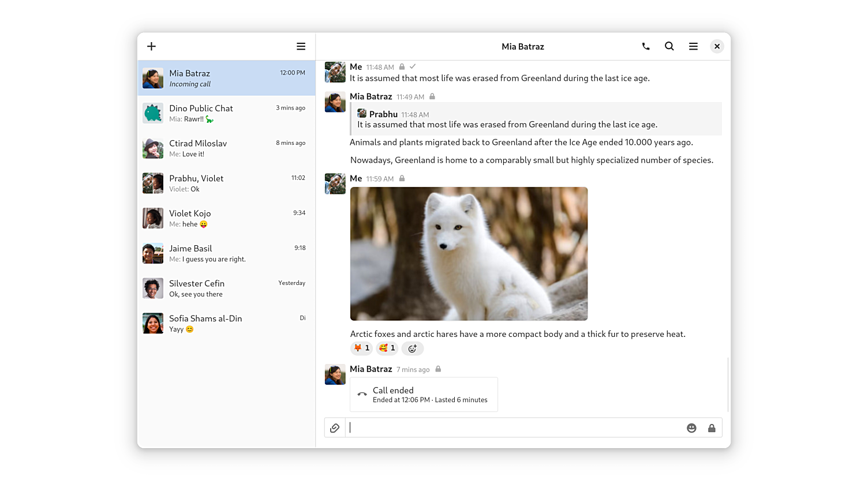Open the emoji picker in message box
This screenshot has width=868, height=488.
691,428
